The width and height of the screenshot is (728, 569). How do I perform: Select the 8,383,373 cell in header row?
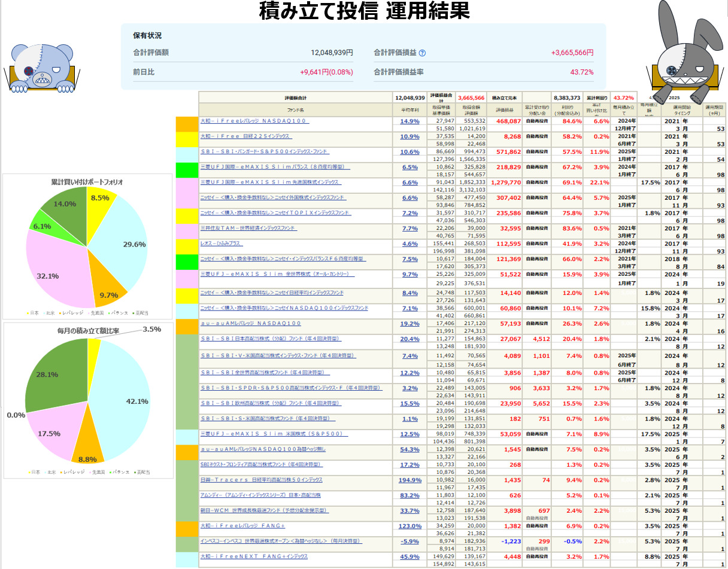[x=567, y=97]
